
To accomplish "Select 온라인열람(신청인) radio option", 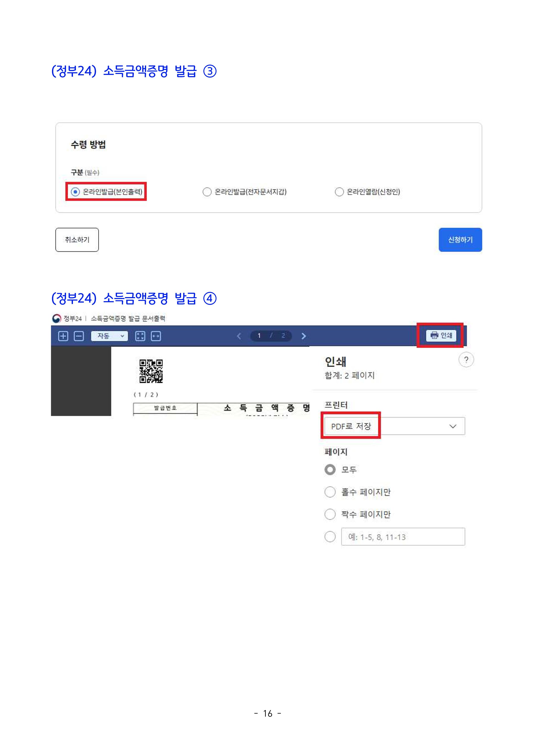I will (339, 192).
